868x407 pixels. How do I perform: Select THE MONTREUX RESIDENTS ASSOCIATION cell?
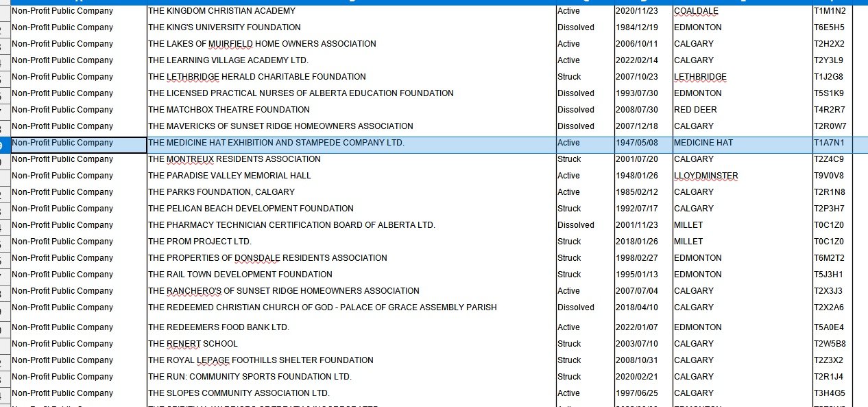point(351,159)
